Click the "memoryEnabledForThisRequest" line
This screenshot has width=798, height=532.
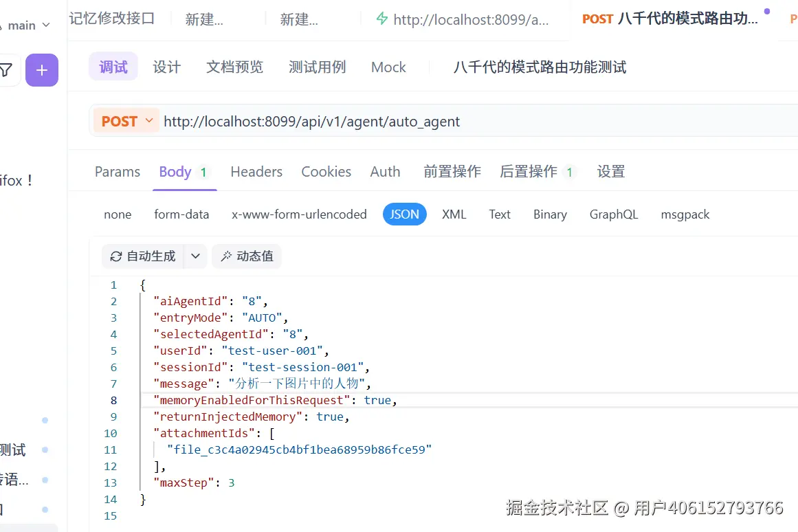pyautogui.click(x=275, y=400)
